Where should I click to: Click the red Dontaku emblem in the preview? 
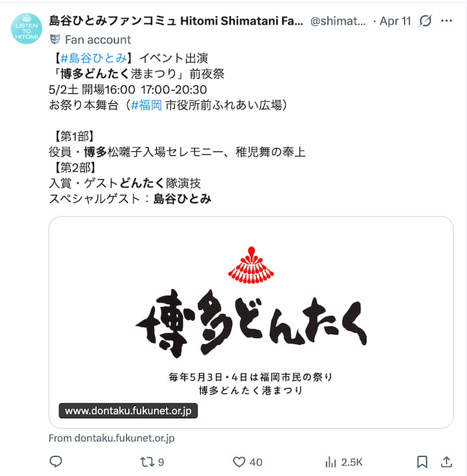coord(251,265)
